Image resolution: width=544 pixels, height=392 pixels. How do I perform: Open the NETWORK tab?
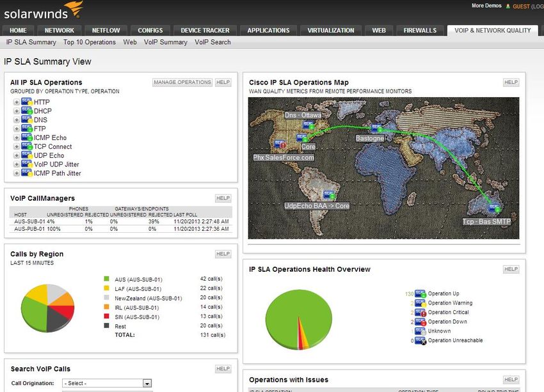[x=60, y=31]
